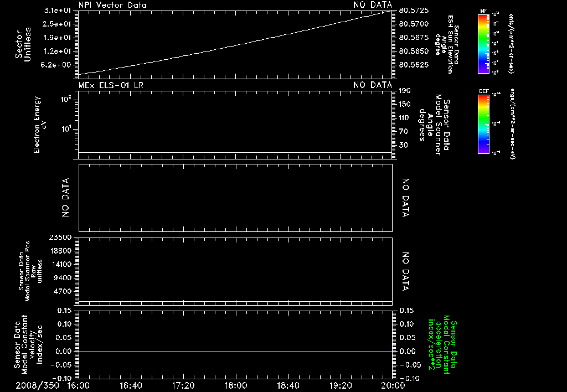The height and width of the screenshot is (392, 567).
Task: Click the "4700" scanner position tick
Action: [x=62, y=291]
